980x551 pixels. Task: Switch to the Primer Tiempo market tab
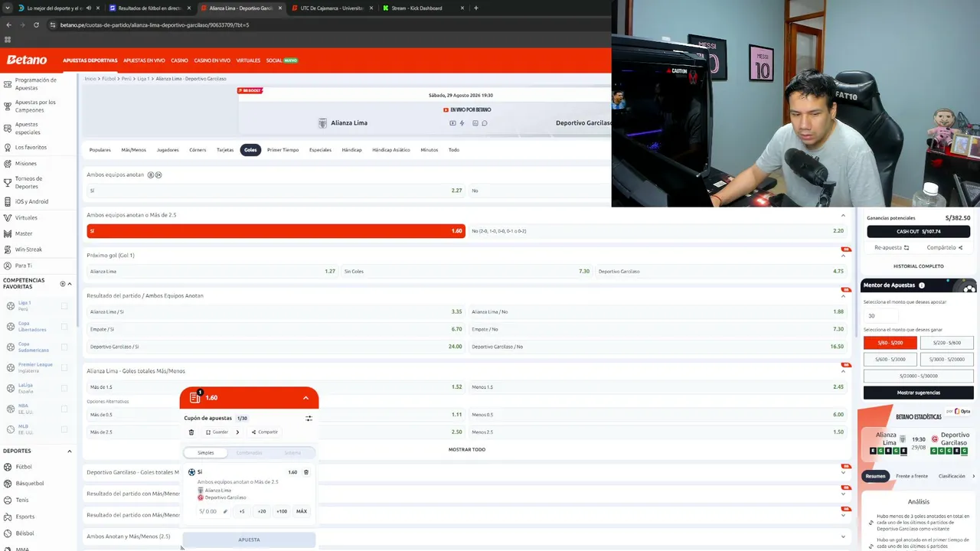(283, 150)
